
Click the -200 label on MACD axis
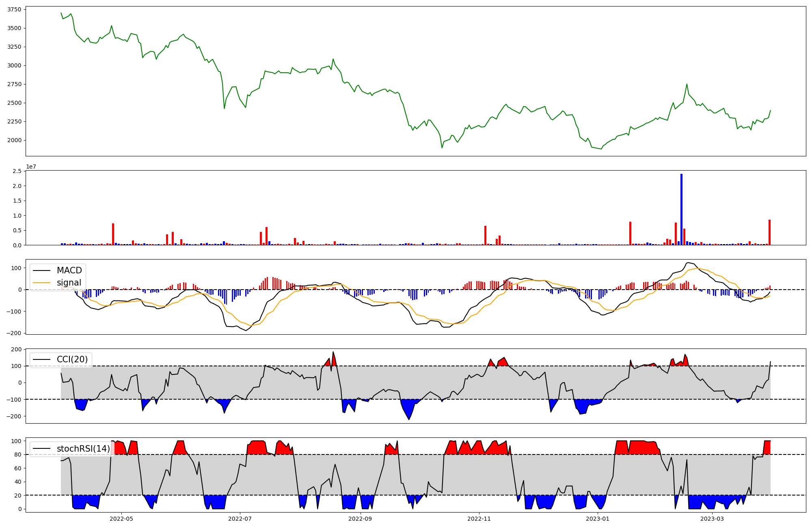coord(13,333)
